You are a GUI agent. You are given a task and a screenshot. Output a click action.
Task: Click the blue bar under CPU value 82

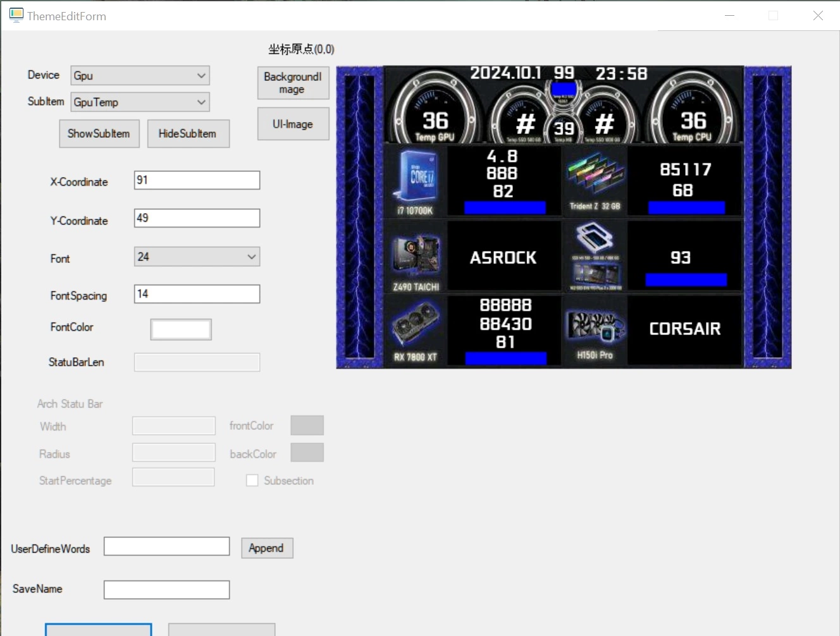505,208
